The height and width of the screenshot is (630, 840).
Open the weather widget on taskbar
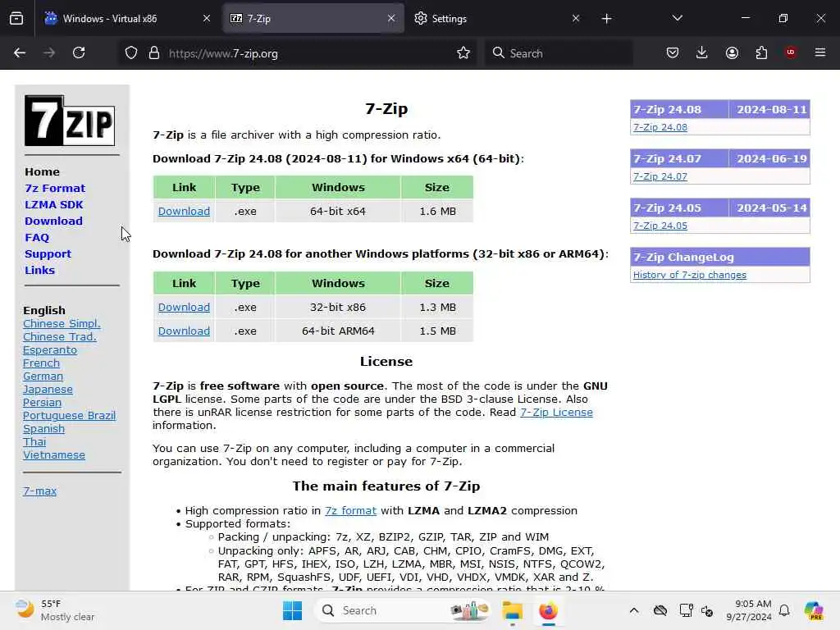point(55,610)
